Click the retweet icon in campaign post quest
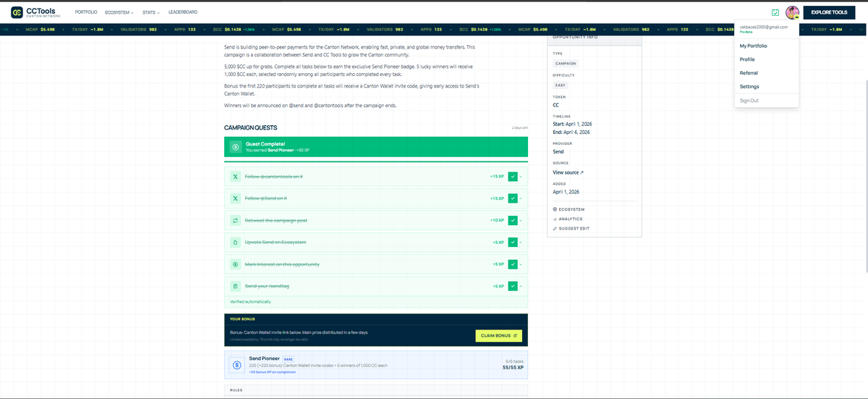This screenshot has height=399, width=868. [236, 220]
